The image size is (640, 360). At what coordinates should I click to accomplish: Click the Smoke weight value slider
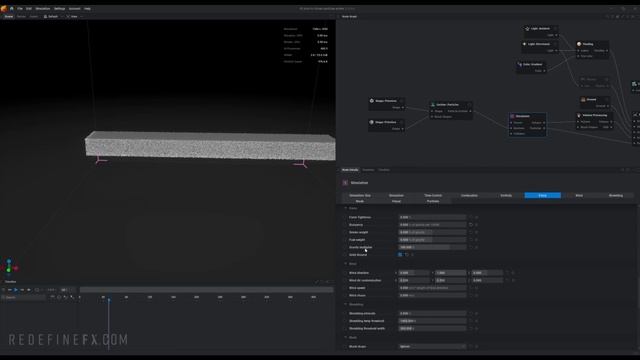click(432, 232)
